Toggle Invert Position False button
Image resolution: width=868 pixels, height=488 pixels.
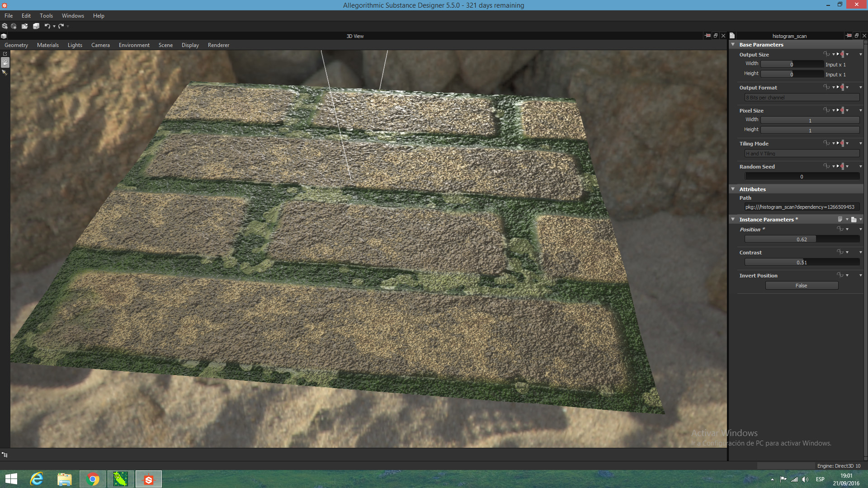(801, 286)
